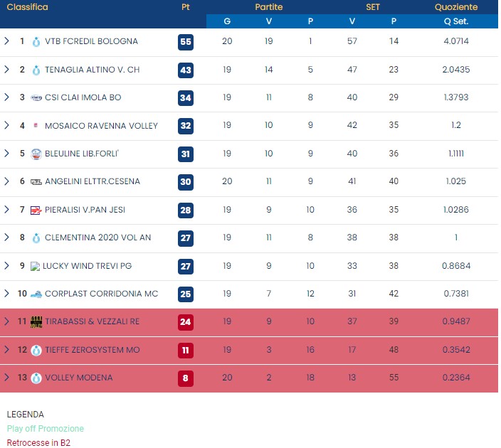Expand the LUCKY WIND TREVI PG row

point(6,265)
